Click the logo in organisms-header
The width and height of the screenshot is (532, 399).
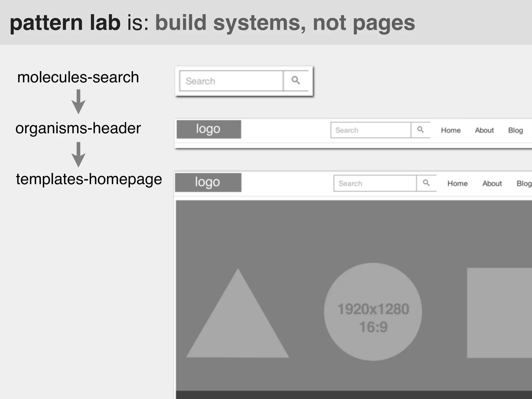[x=209, y=129]
